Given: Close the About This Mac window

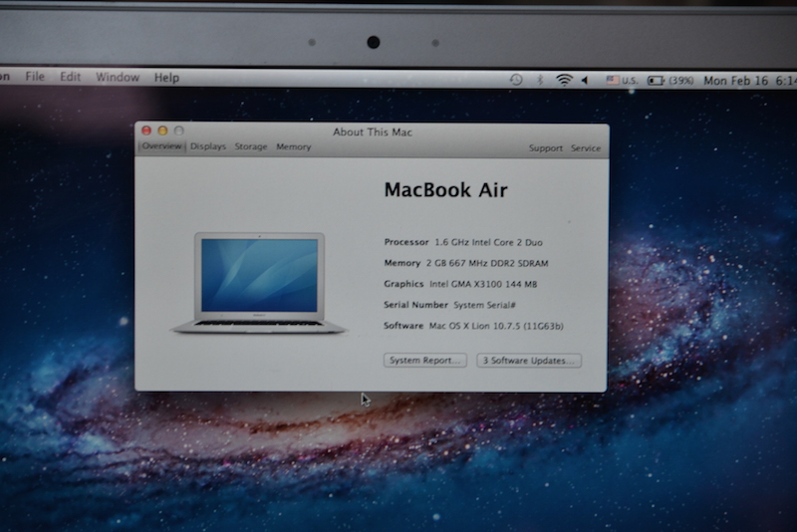Looking at the screenshot, I should tap(146, 131).
